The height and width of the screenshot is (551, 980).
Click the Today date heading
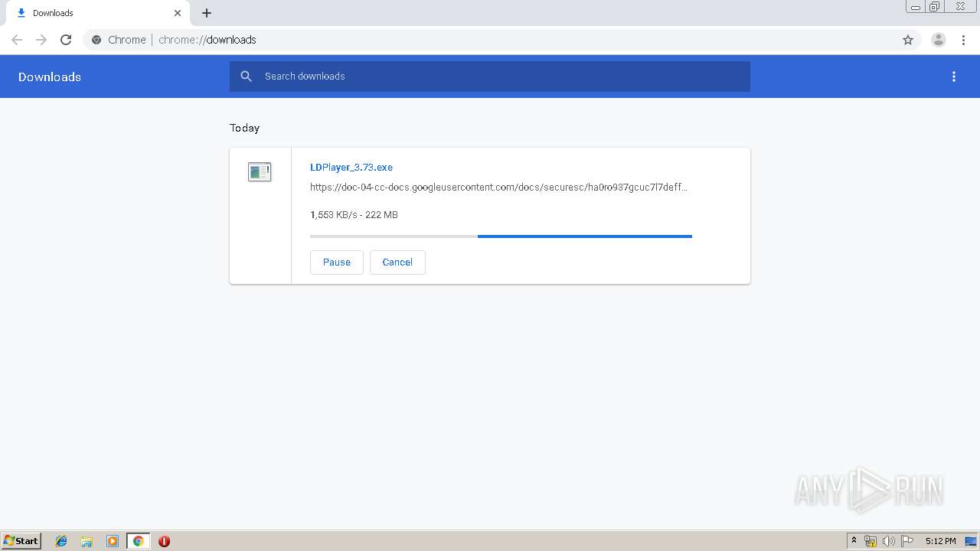(x=244, y=128)
